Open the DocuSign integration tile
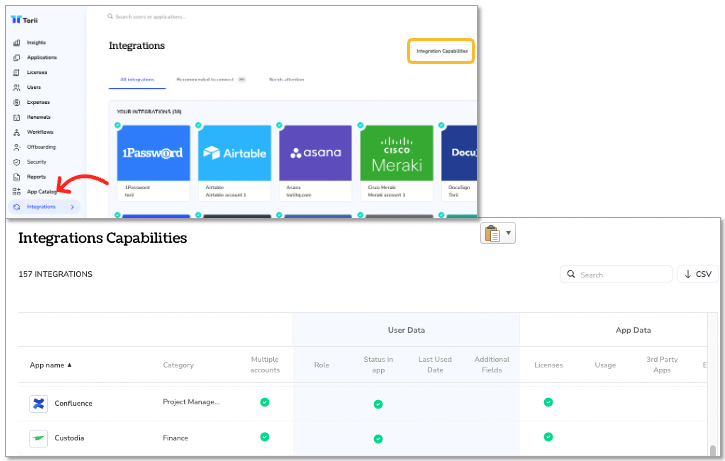 [x=459, y=163]
